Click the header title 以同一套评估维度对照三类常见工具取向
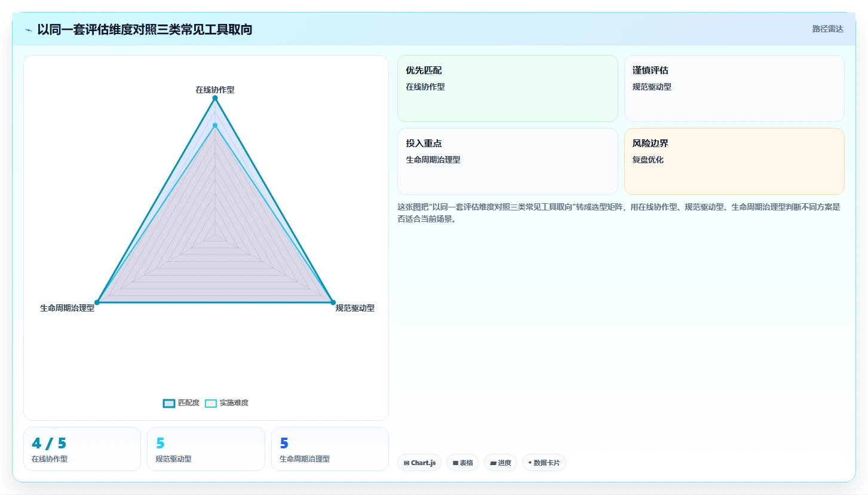The height and width of the screenshot is (495, 868). tap(145, 29)
